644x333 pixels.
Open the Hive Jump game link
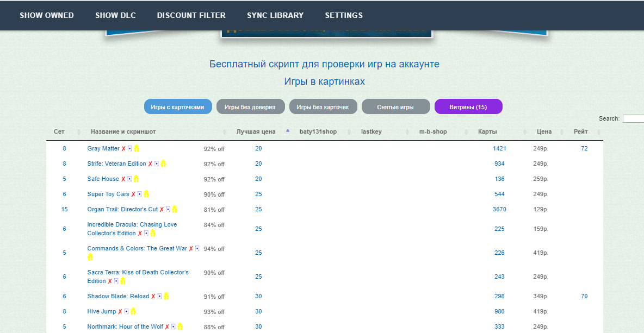[102, 311]
